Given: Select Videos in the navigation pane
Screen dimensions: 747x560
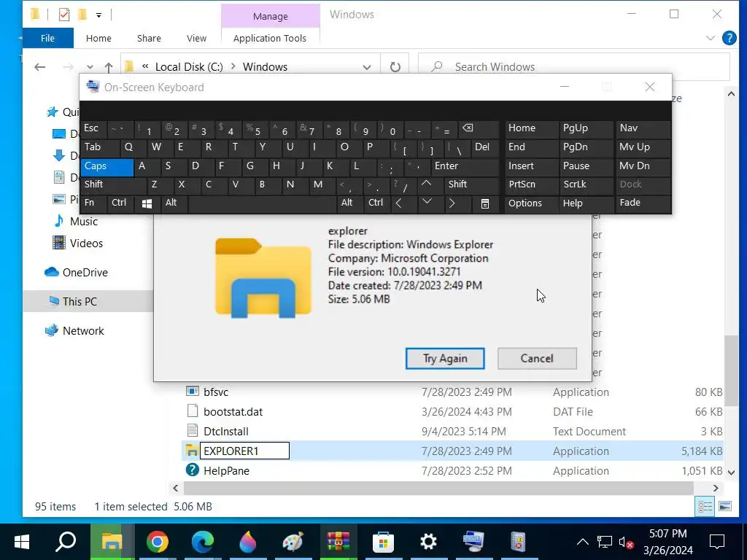Looking at the screenshot, I should (x=86, y=244).
